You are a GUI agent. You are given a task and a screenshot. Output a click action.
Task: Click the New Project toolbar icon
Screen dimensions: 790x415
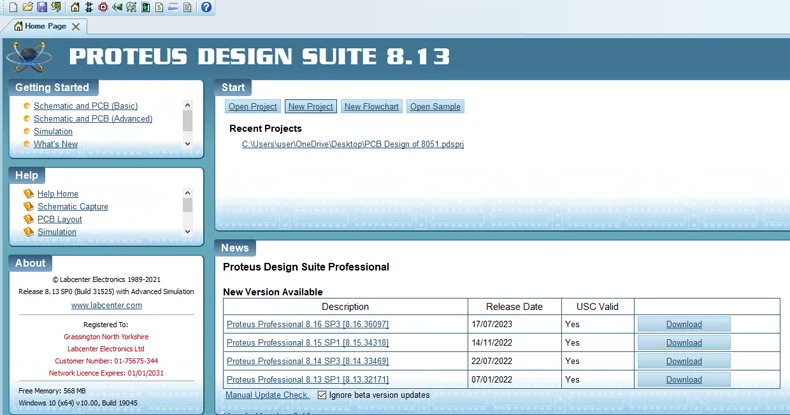pos(14,7)
